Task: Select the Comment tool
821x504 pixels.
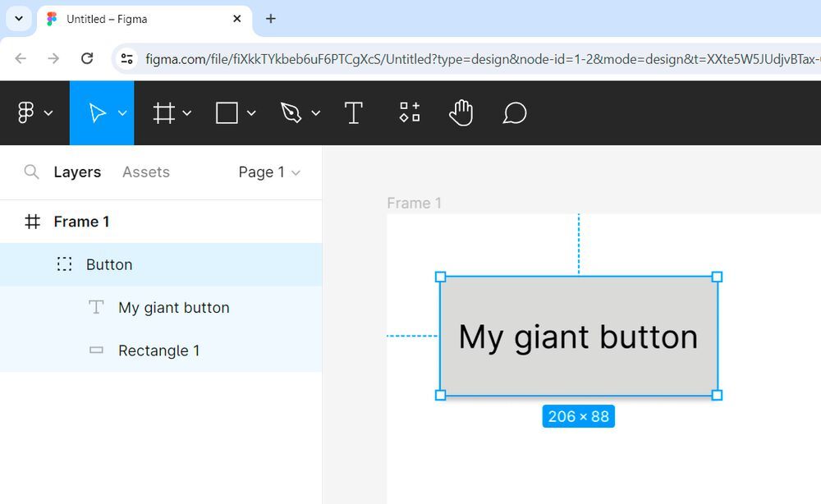Action: 515,112
